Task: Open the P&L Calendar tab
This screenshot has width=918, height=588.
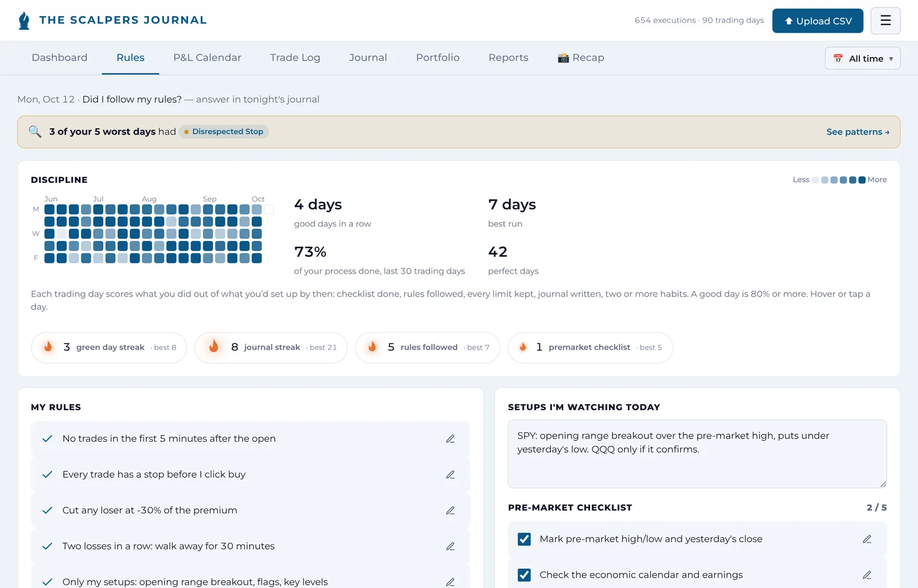Action: [x=207, y=57]
